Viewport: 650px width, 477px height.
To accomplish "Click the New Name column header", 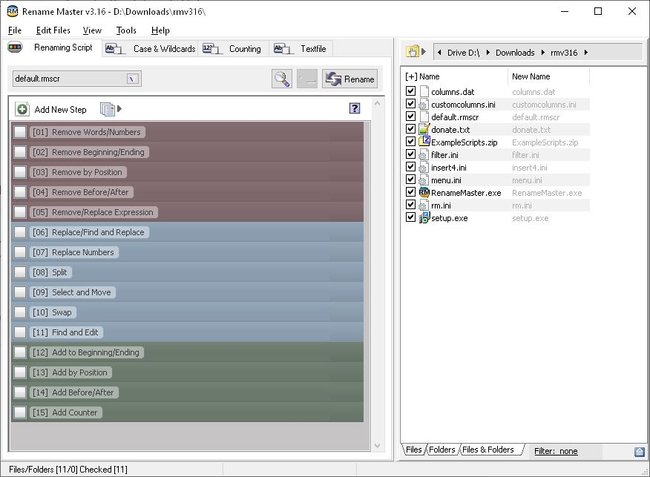I will (531, 76).
